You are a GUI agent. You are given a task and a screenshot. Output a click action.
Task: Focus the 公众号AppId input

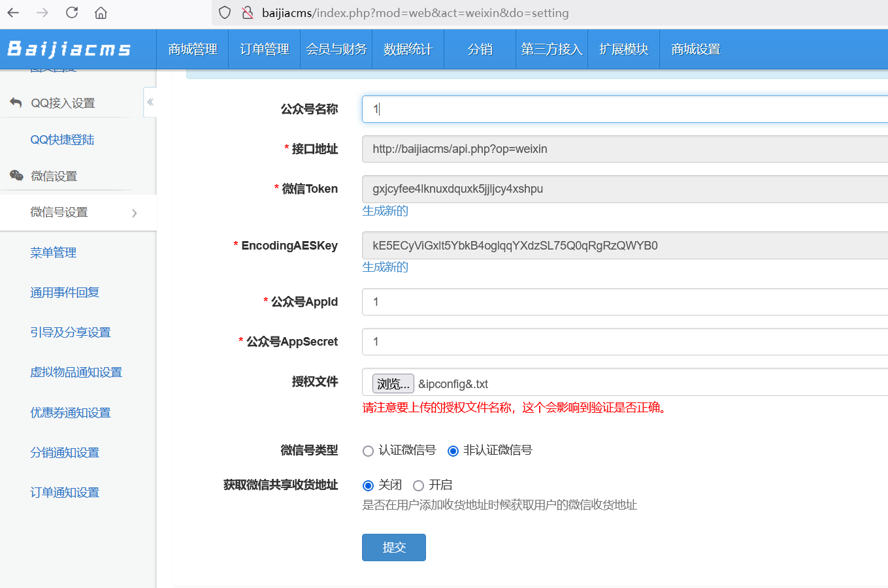tap(625, 302)
